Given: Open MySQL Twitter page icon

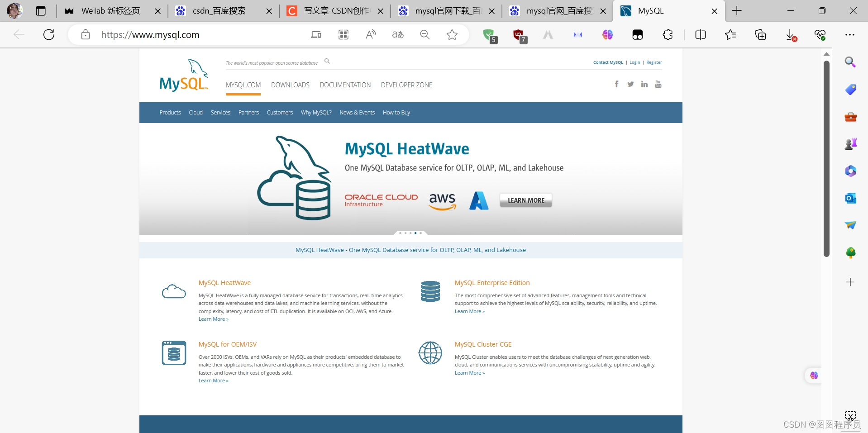Looking at the screenshot, I should 630,84.
